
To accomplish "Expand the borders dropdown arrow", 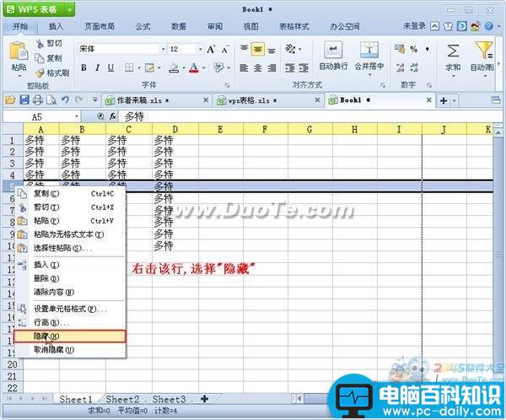I will 139,67.
